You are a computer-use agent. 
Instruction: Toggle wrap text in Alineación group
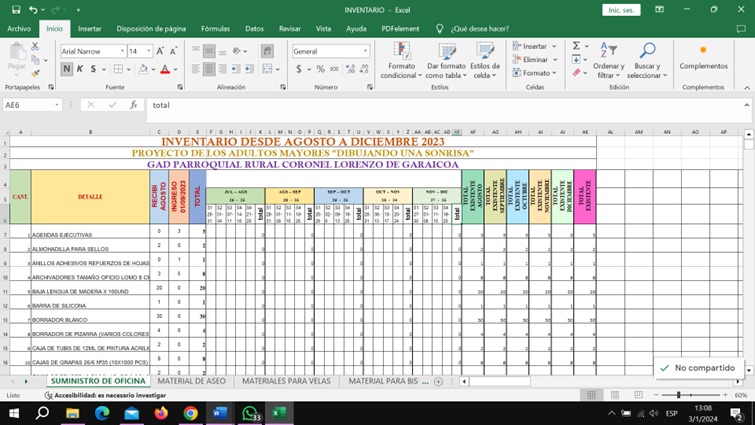tap(267, 50)
